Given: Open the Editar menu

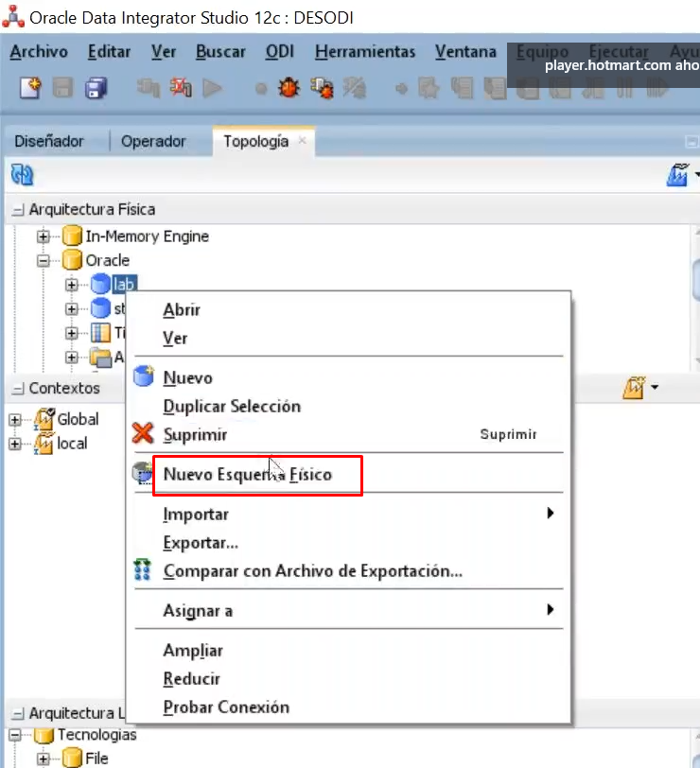Looking at the screenshot, I should pos(109,51).
